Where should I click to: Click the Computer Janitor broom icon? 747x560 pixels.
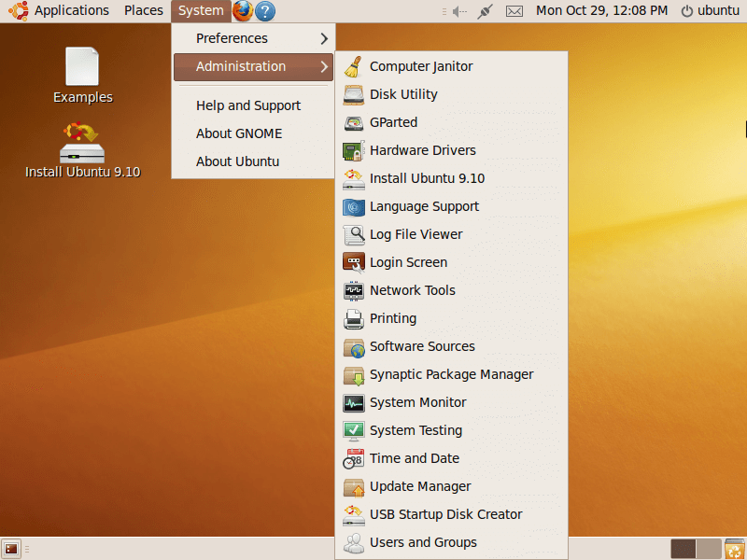click(x=354, y=66)
